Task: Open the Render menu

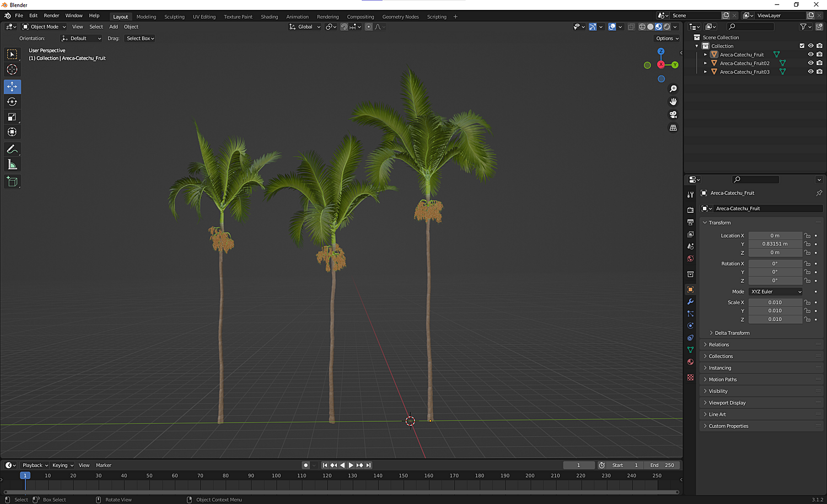Action: pyautogui.click(x=51, y=16)
